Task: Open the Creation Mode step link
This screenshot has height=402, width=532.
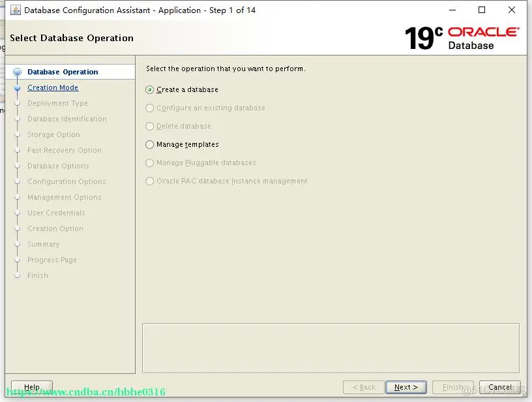Action: pos(53,87)
